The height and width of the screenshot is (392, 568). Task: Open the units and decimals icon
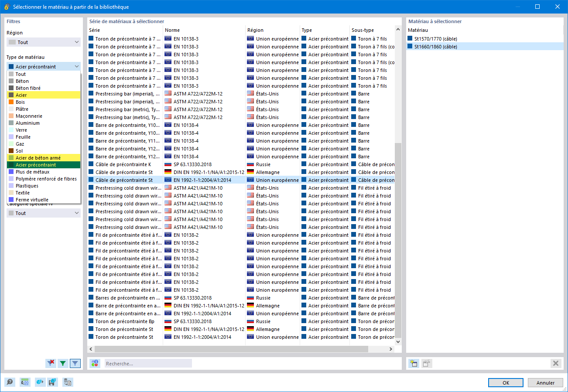(24, 382)
